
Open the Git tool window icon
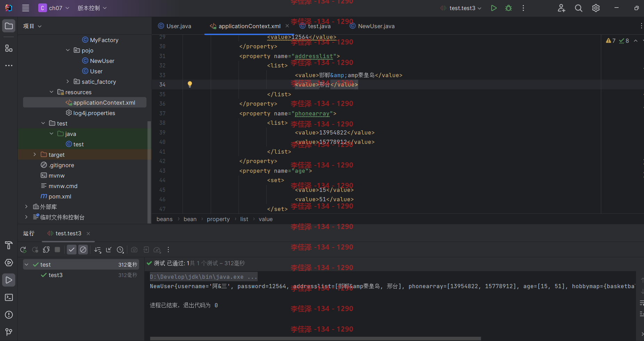click(9, 332)
